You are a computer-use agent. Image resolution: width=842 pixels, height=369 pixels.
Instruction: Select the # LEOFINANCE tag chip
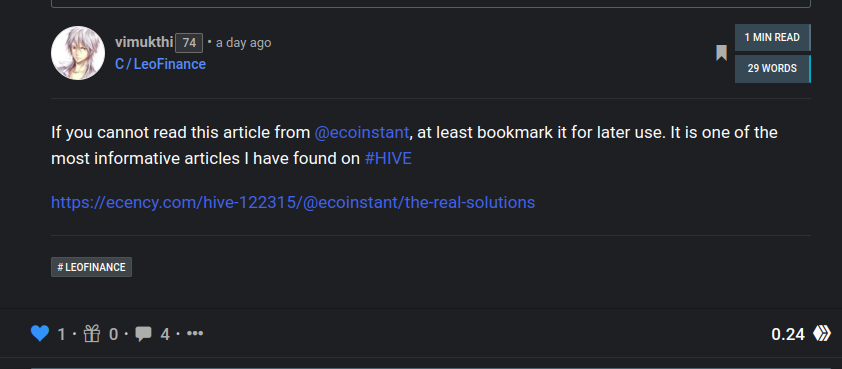tap(91, 267)
